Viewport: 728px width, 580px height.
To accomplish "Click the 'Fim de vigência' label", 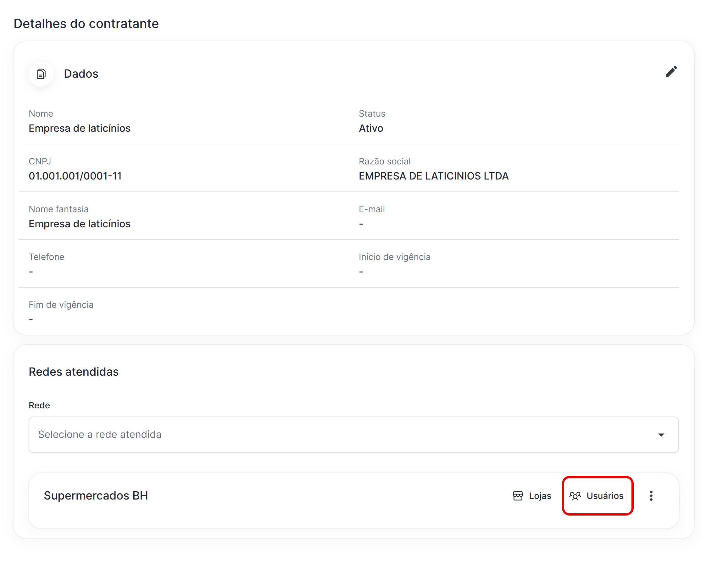I will point(61,305).
